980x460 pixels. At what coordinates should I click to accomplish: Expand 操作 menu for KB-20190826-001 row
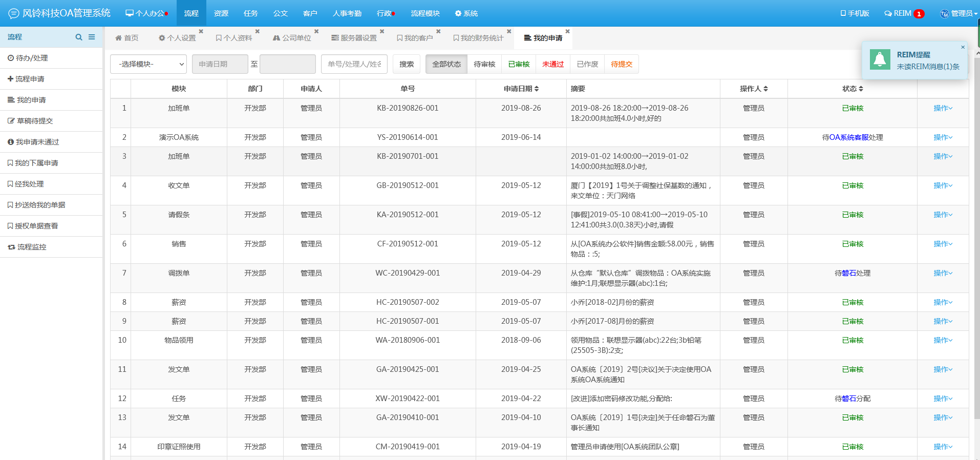[x=943, y=108]
